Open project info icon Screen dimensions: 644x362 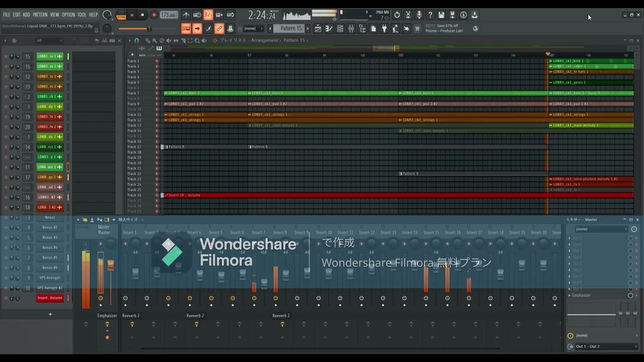click(463, 15)
